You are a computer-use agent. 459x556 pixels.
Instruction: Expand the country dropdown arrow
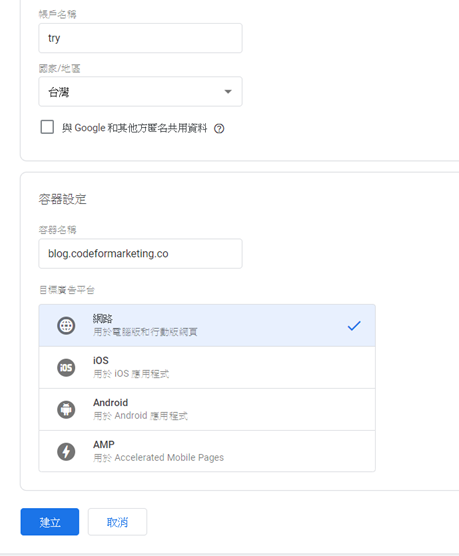[228, 91]
